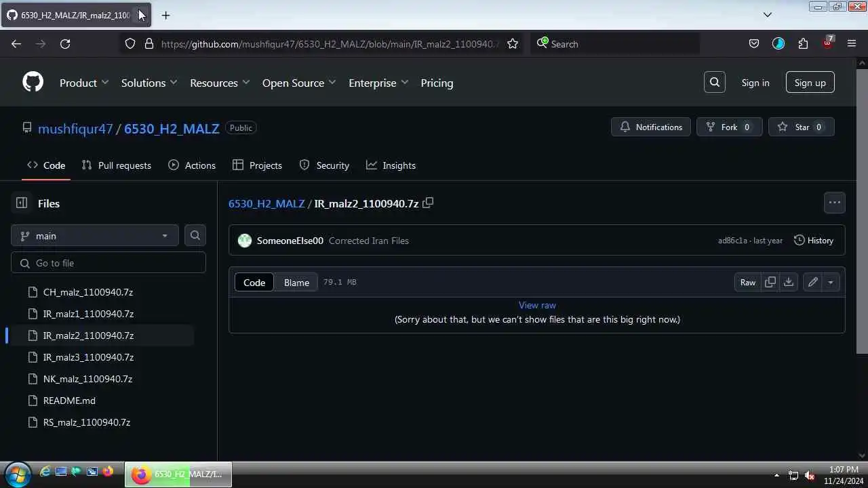The height and width of the screenshot is (488, 868).
Task: Open the Pull requests tab
Action: (116, 165)
